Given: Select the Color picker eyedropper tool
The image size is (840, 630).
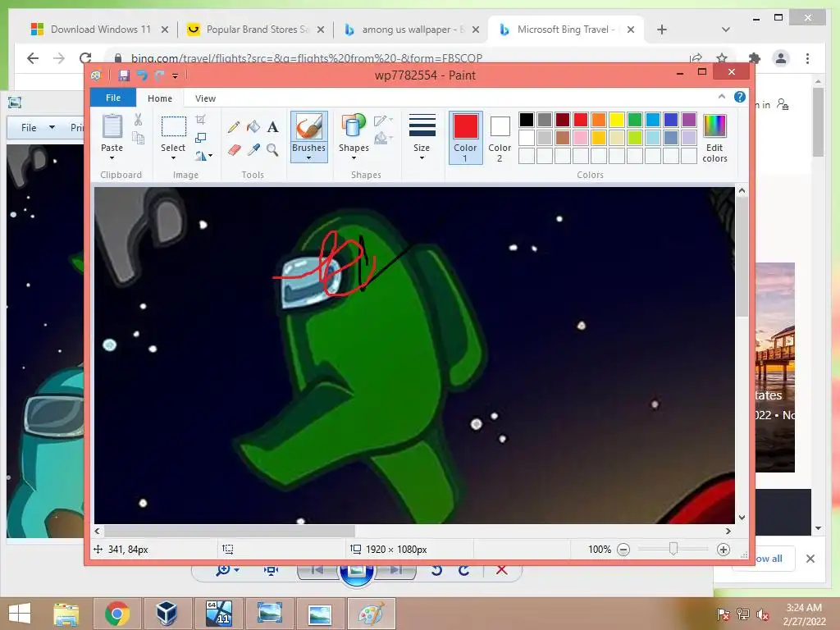Looking at the screenshot, I should (253, 149).
